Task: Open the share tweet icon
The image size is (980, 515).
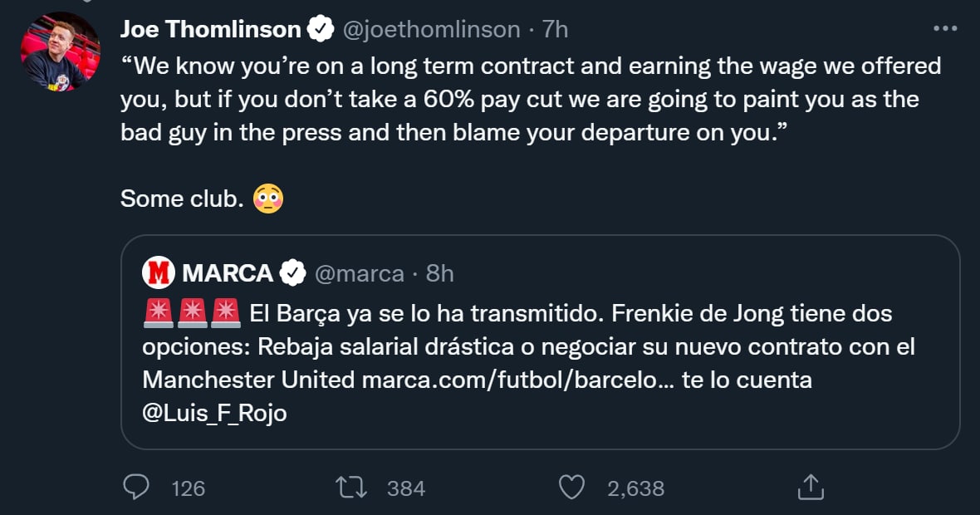Action: [810, 488]
